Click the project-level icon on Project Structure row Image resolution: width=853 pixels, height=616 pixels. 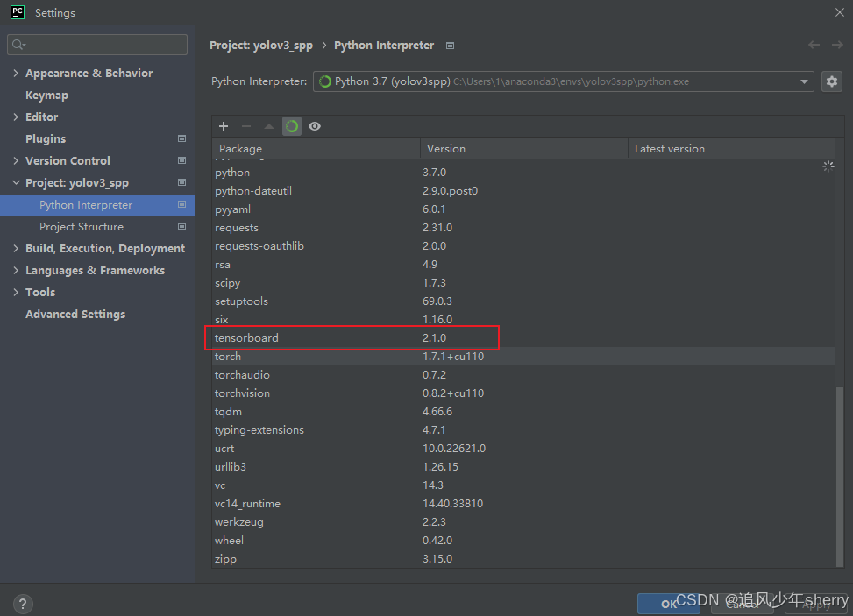(181, 226)
